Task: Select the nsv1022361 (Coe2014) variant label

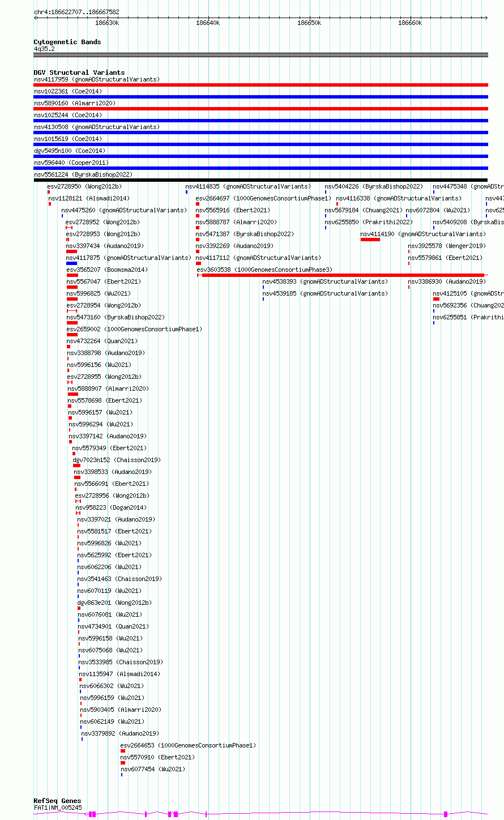Action: (x=68, y=91)
